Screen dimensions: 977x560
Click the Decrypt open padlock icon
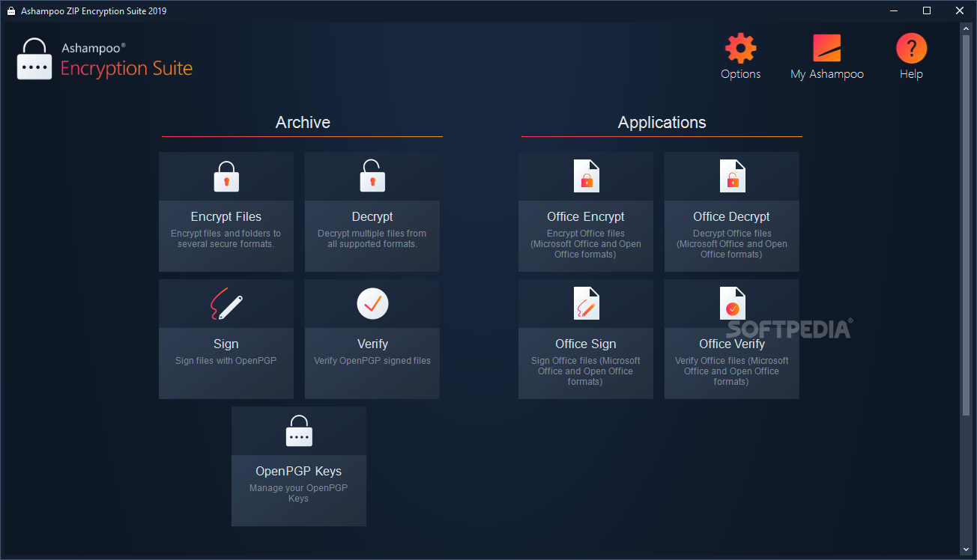point(372,176)
